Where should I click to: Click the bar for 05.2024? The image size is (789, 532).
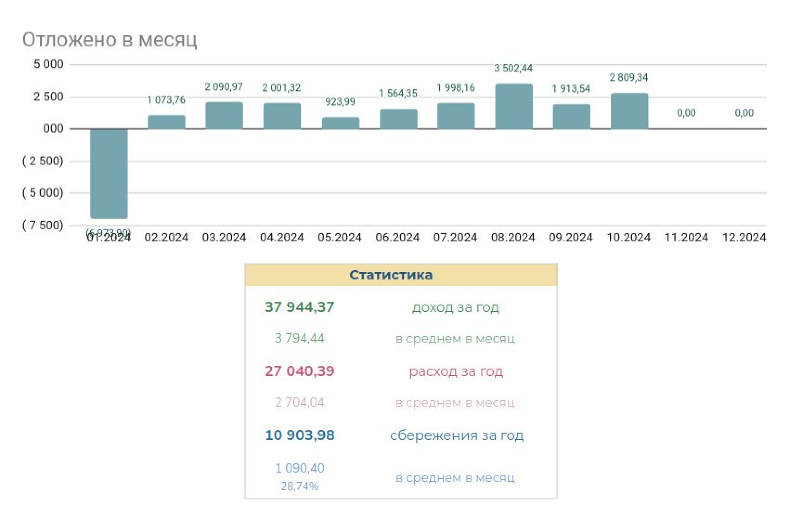point(341,123)
